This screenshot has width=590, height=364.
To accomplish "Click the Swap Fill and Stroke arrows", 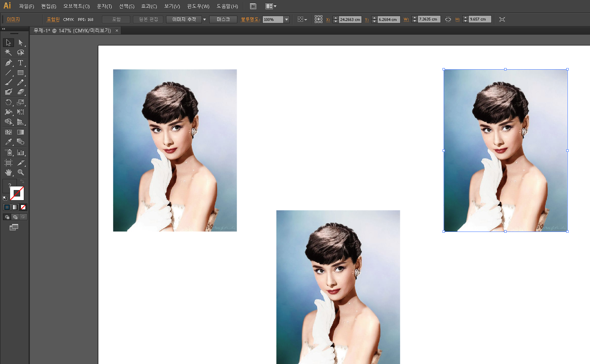I will 22,182.
